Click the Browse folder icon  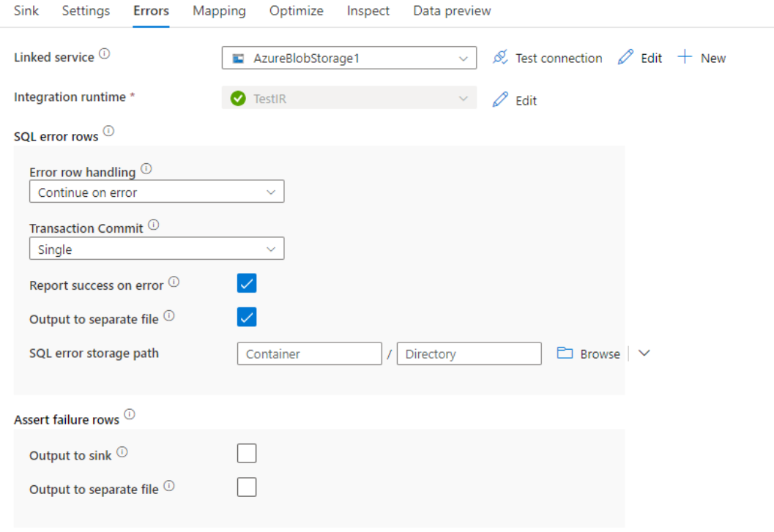(564, 353)
